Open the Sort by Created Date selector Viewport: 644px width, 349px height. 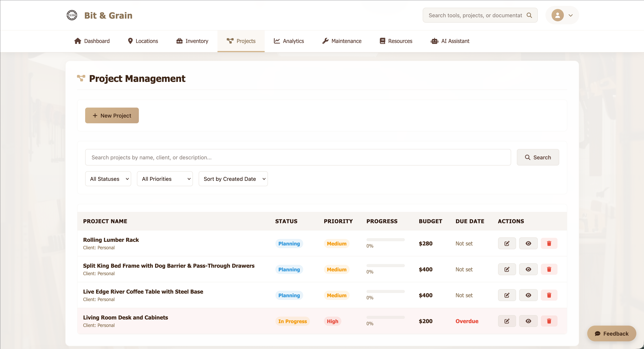tap(233, 179)
